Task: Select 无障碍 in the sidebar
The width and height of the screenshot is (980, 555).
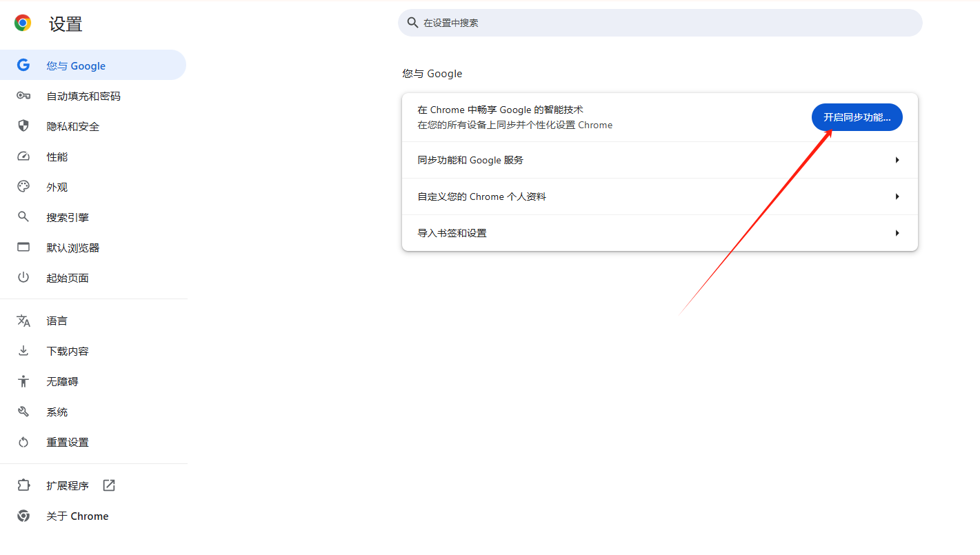Action: pos(93,381)
